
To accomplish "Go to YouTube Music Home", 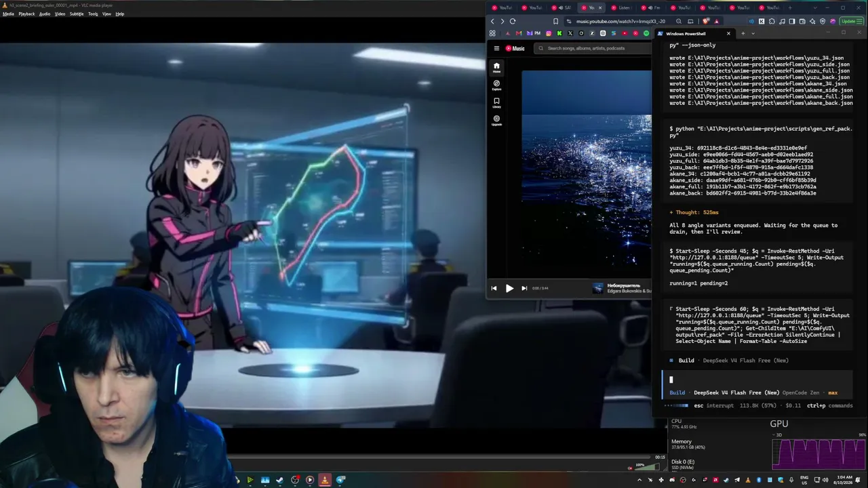I will [496, 67].
